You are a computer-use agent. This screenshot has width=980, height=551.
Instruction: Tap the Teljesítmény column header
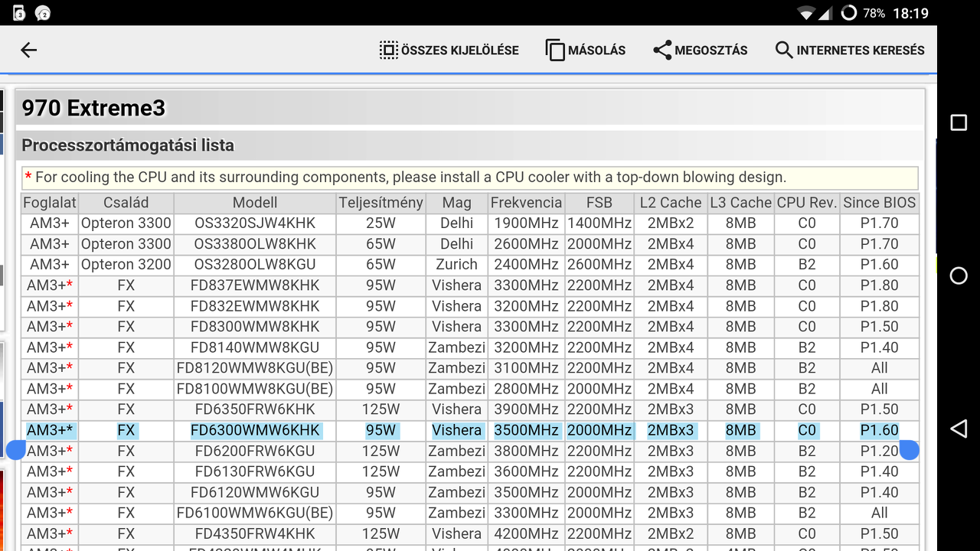tap(381, 203)
